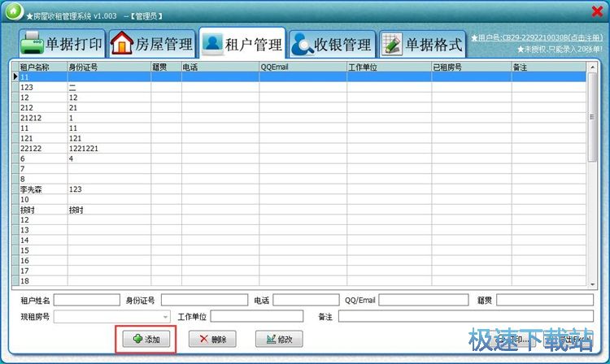Close the window with the red X

coord(597,11)
